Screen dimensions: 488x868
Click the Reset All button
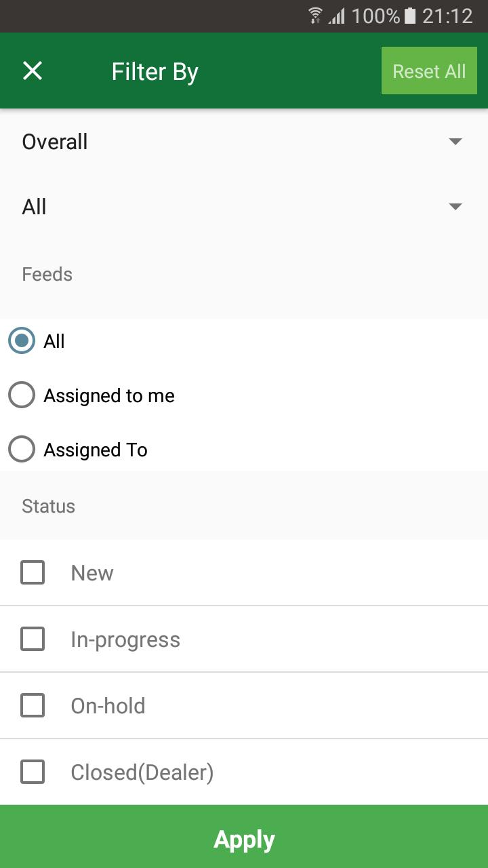(x=429, y=71)
